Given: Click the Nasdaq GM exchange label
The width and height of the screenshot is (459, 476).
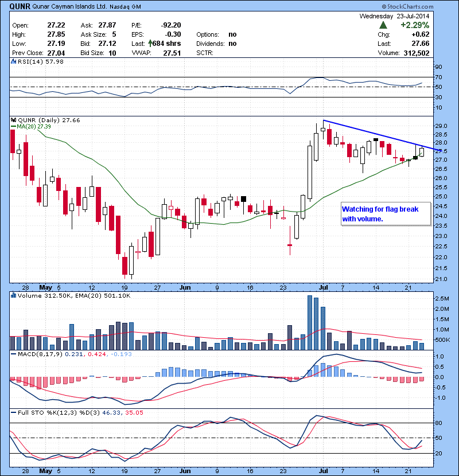Looking at the screenshot, I should pyautogui.click(x=125, y=7).
